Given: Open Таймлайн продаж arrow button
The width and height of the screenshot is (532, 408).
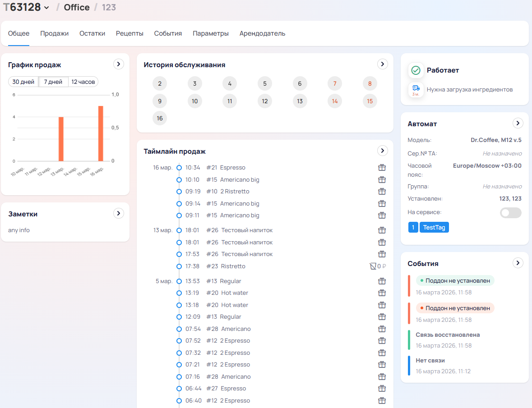Looking at the screenshot, I should (382, 151).
